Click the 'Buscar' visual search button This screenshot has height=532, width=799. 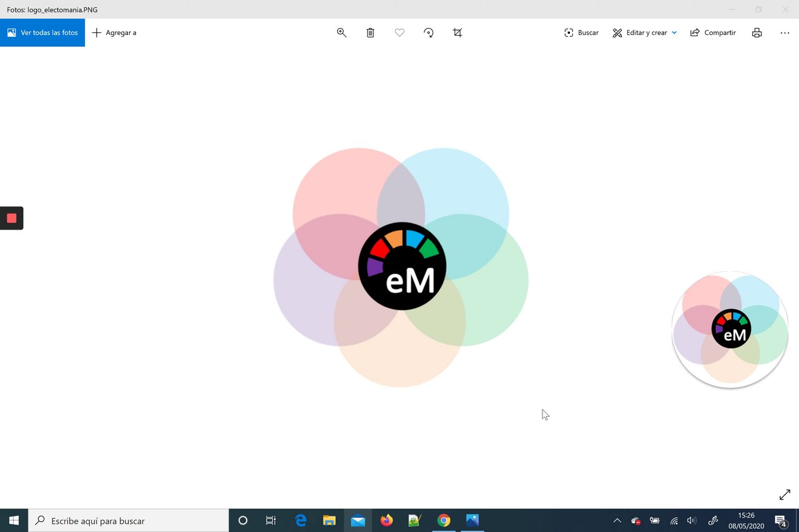click(581, 32)
